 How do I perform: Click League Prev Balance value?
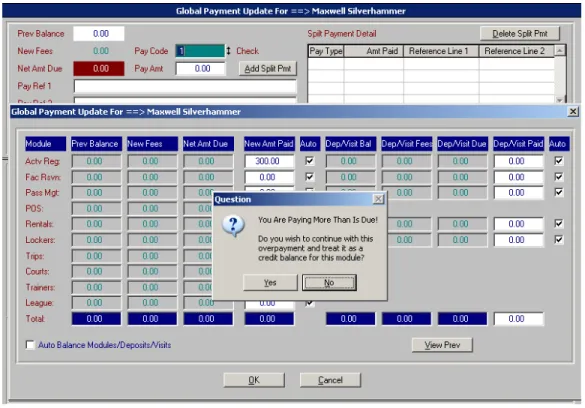96,303
